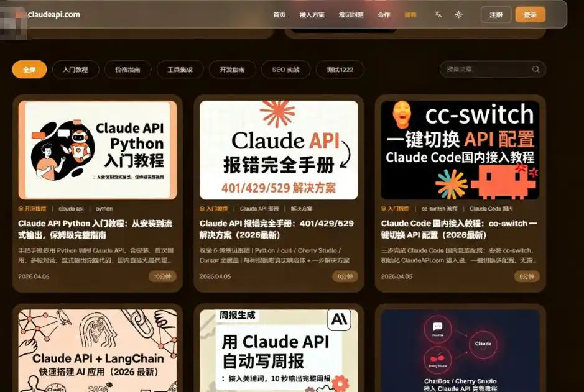Open the cc-switch 一键切换 API 配置 thumbnail

(x=460, y=150)
